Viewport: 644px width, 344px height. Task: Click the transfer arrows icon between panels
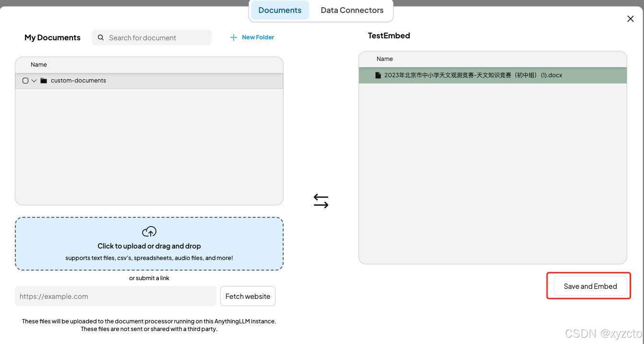[x=321, y=201]
